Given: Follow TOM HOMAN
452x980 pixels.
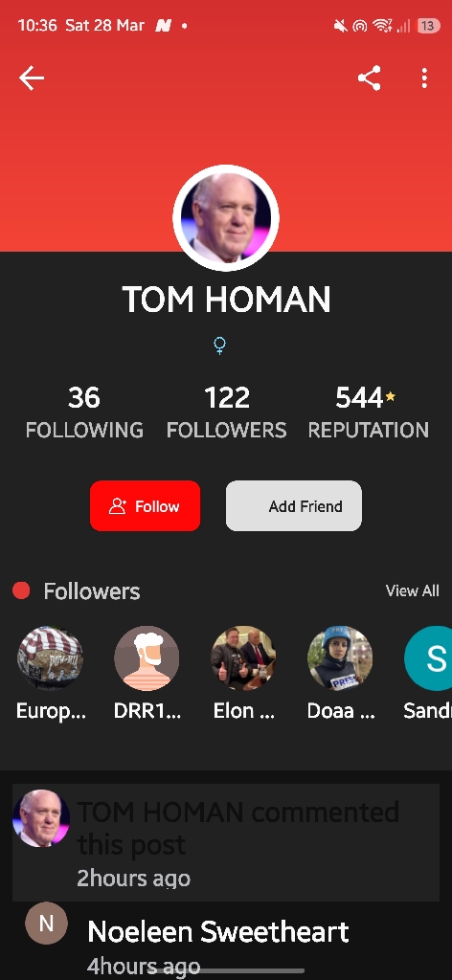Looking at the screenshot, I should tap(145, 505).
